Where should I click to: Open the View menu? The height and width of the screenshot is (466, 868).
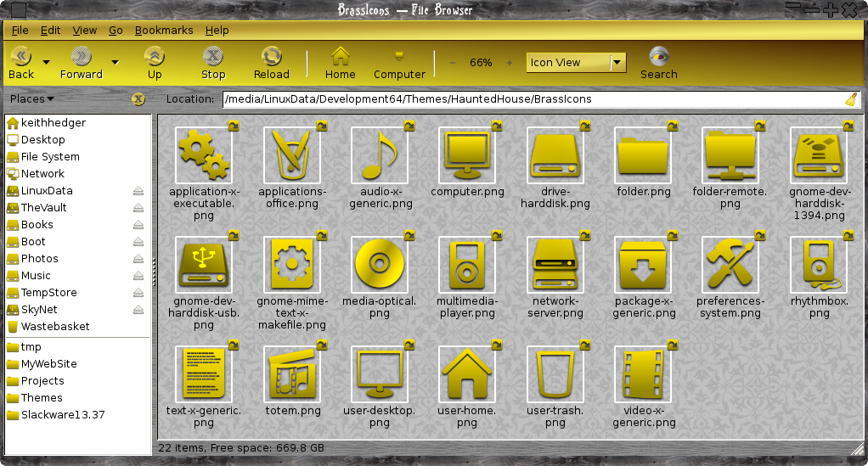[x=85, y=31]
